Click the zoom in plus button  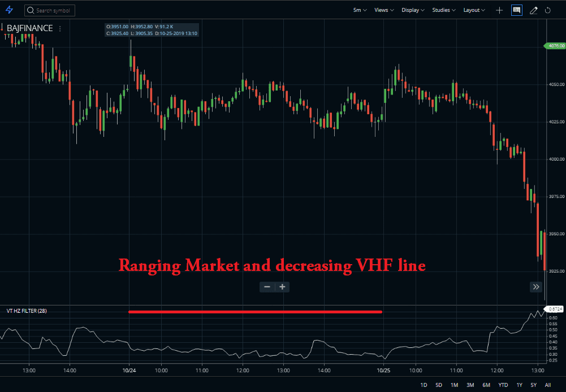tap(282, 287)
